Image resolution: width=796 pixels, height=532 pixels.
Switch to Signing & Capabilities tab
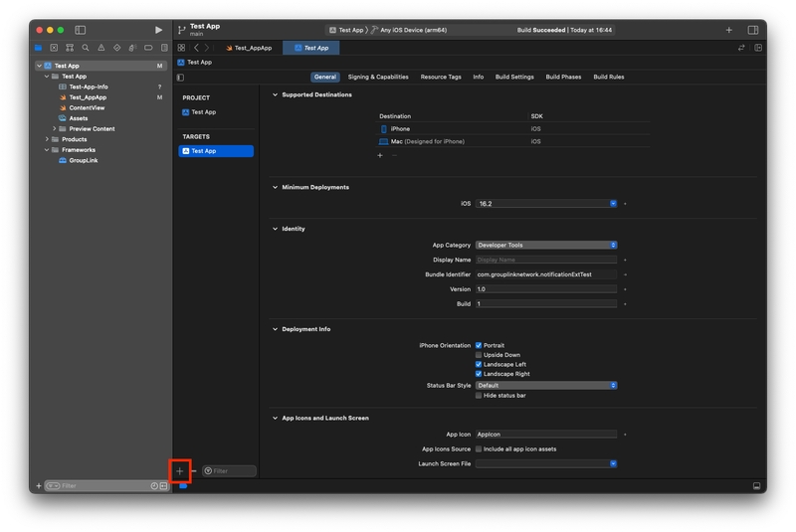click(378, 77)
